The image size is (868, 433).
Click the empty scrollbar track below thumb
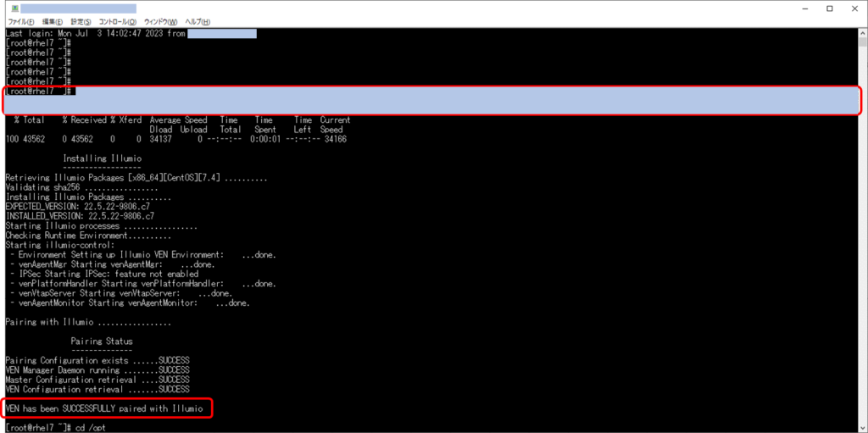[862, 238]
